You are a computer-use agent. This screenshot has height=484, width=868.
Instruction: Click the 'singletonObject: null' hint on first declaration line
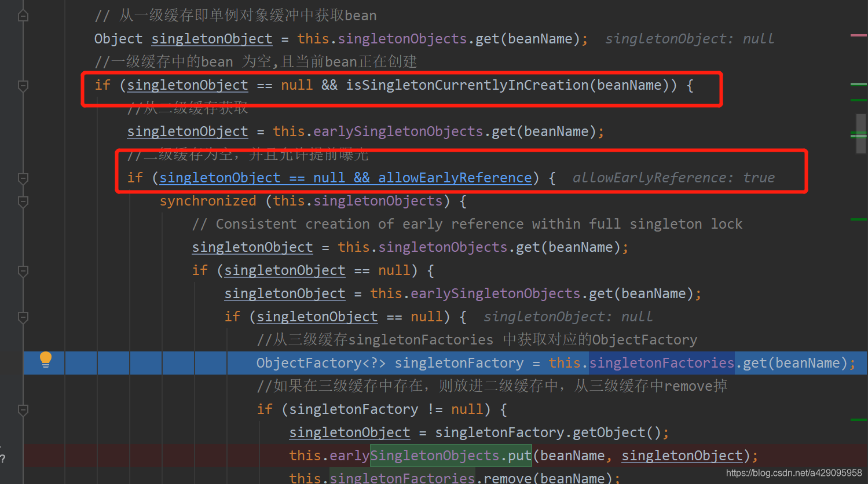(x=690, y=39)
